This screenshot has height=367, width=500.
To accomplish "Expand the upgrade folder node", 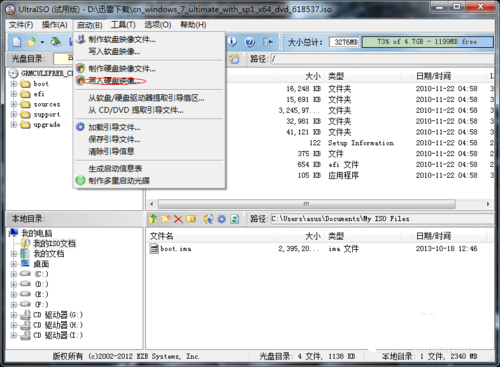I will 14,125.
